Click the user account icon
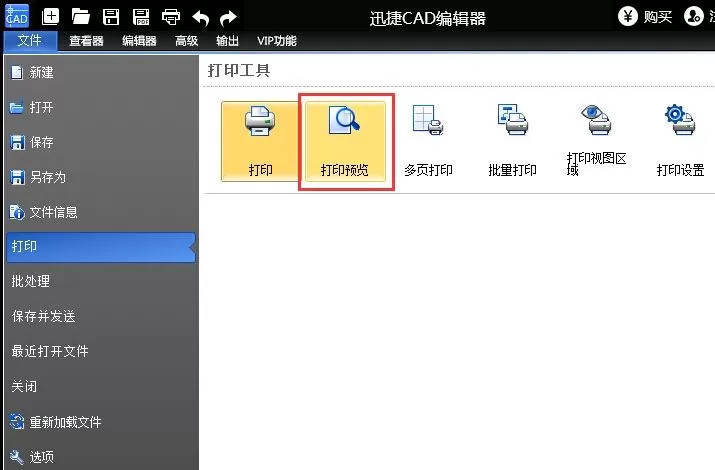This screenshot has width=715, height=470. (x=694, y=16)
